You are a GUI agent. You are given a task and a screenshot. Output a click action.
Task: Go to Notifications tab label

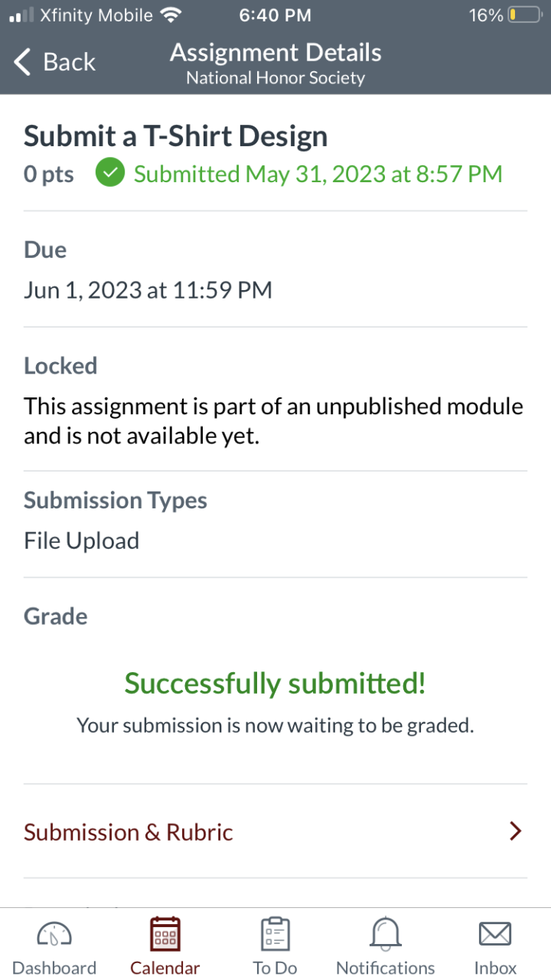pos(386,968)
